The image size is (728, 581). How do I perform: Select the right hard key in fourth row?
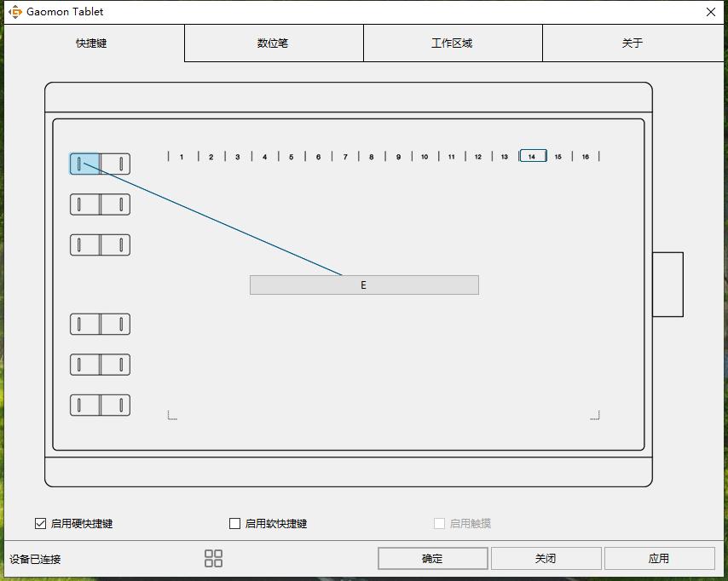coord(115,324)
